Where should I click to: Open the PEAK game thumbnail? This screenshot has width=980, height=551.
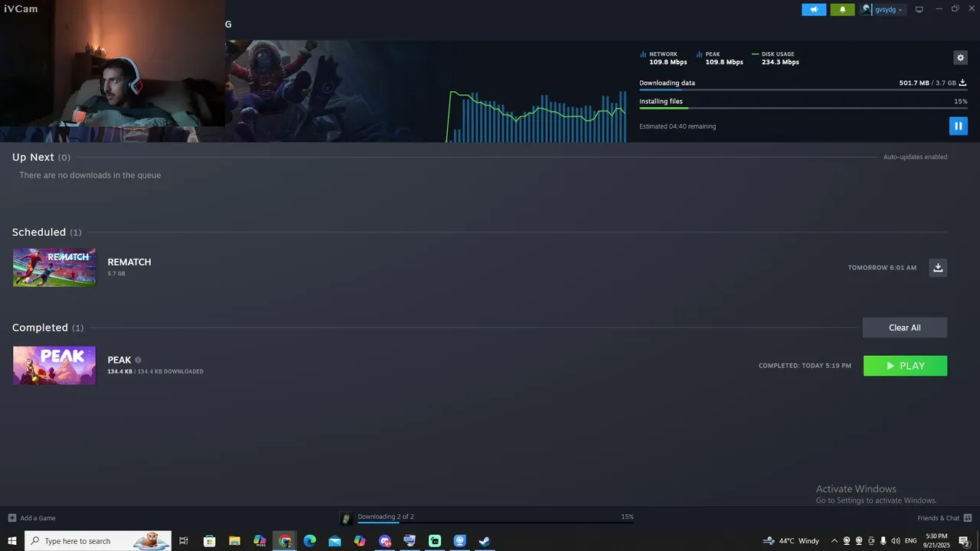point(54,365)
